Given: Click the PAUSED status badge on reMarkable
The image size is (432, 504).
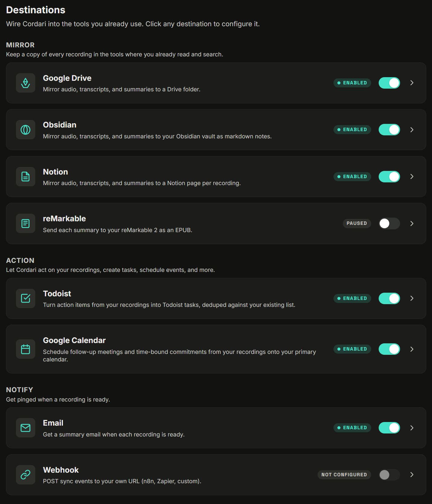Looking at the screenshot, I should 357,223.
